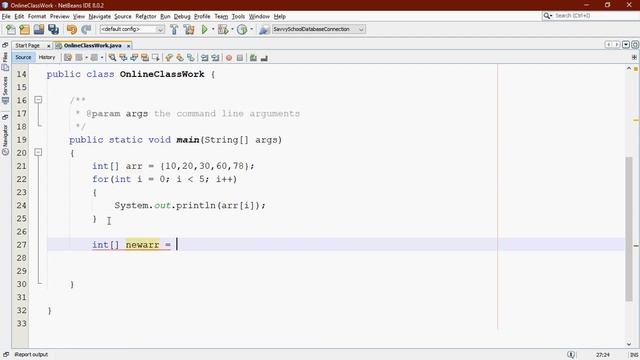Click the Shift Line Left icon

tap(204, 58)
